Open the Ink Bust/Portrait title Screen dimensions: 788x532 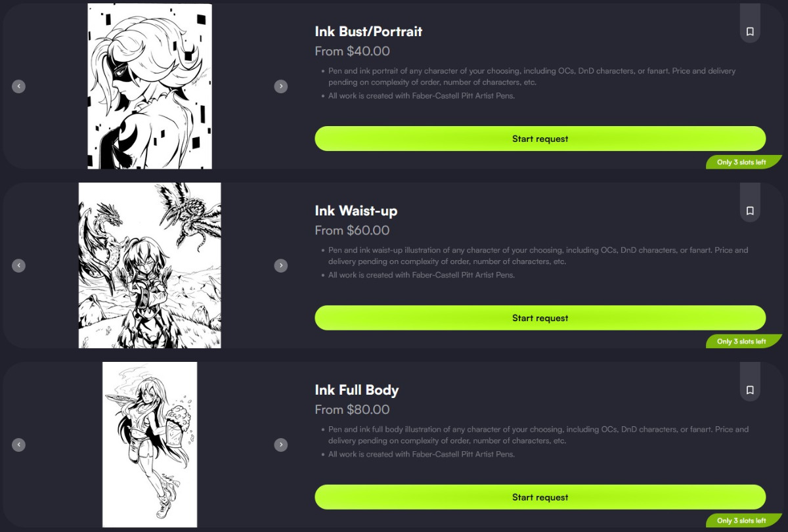[x=368, y=32]
